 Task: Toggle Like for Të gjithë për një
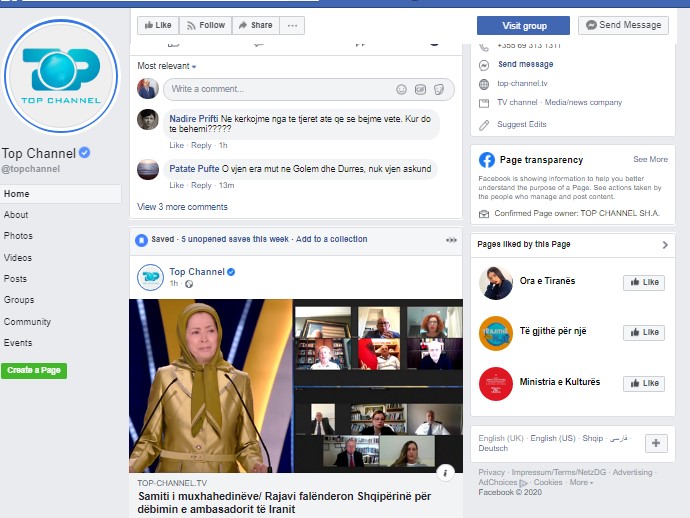click(644, 333)
